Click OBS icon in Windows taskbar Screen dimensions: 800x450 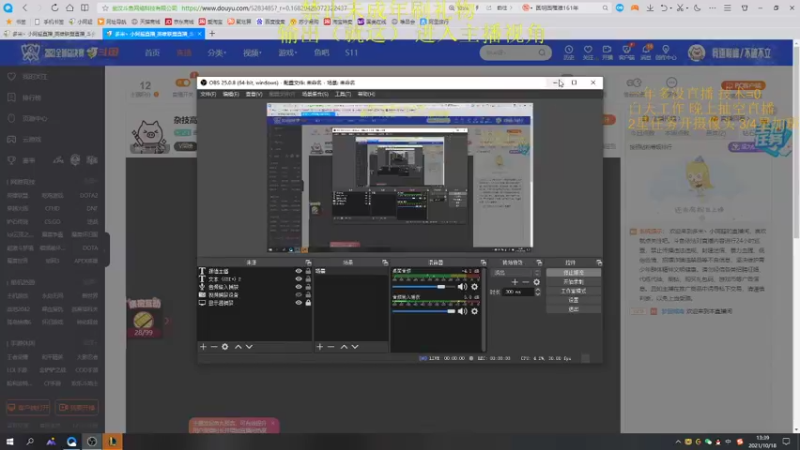pyautogui.click(x=92, y=441)
